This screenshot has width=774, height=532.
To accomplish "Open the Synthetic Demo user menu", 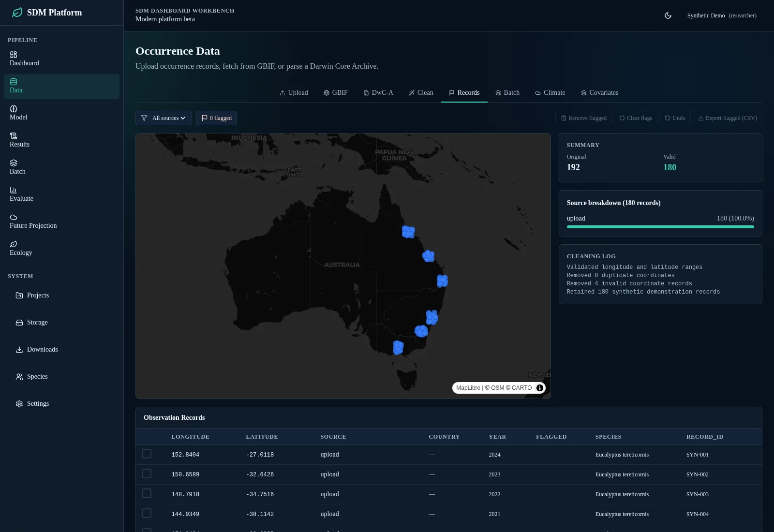I will click(x=722, y=15).
